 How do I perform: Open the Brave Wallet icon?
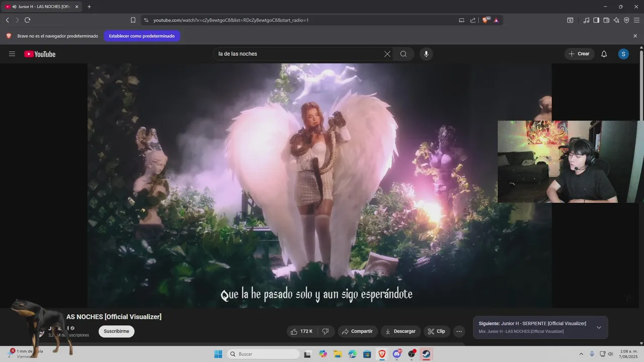click(x=606, y=20)
